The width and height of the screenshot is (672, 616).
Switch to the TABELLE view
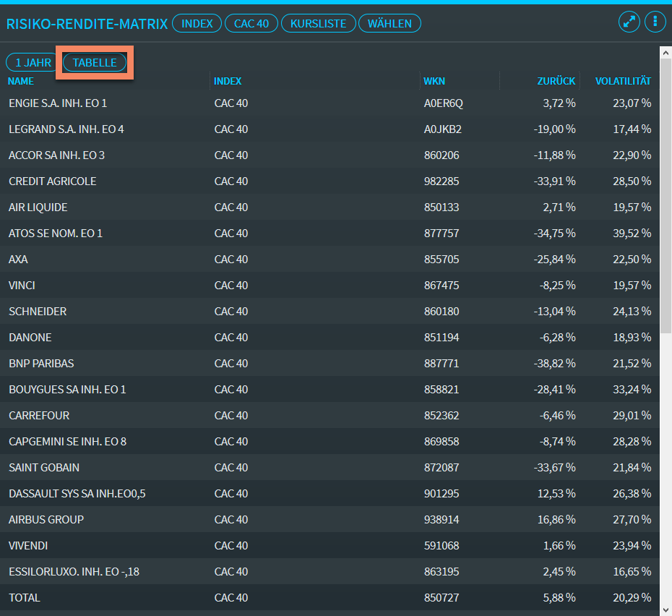(95, 63)
